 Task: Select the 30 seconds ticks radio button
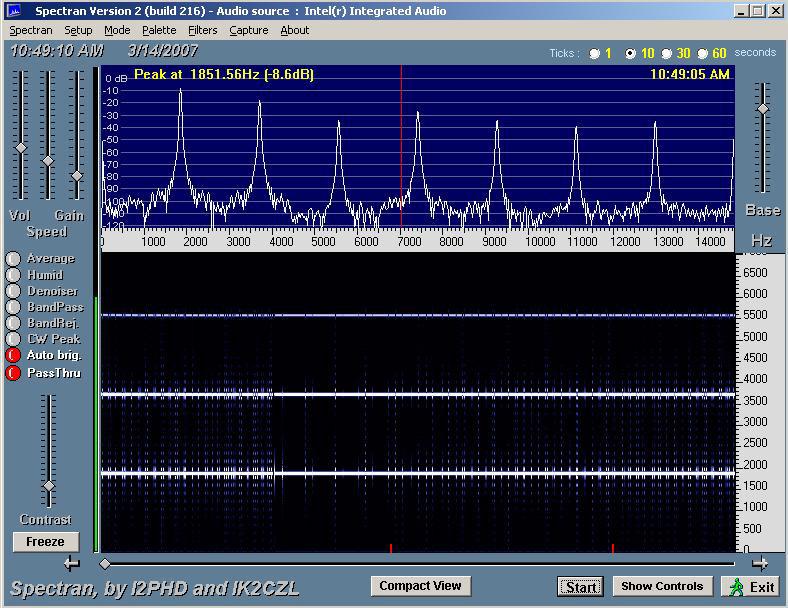[x=666, y=54]
